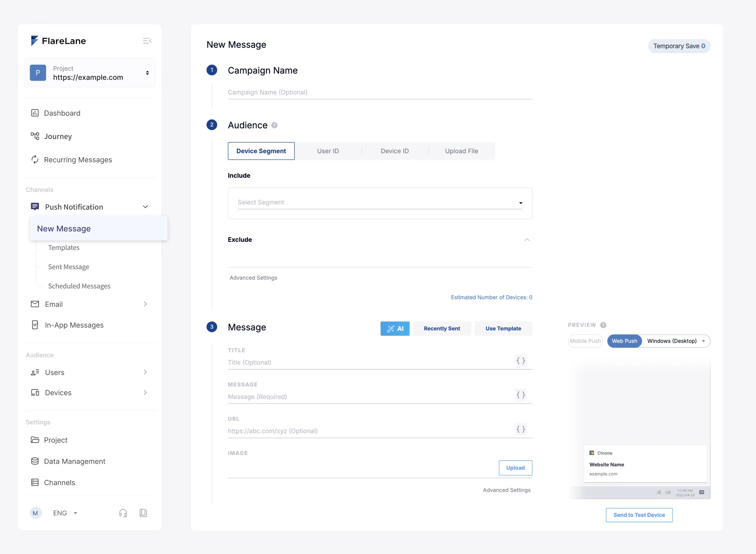The width and height of the screenshot is (756, 554).
Task: Insert variable braces in Title field
Action: [521, 360]
